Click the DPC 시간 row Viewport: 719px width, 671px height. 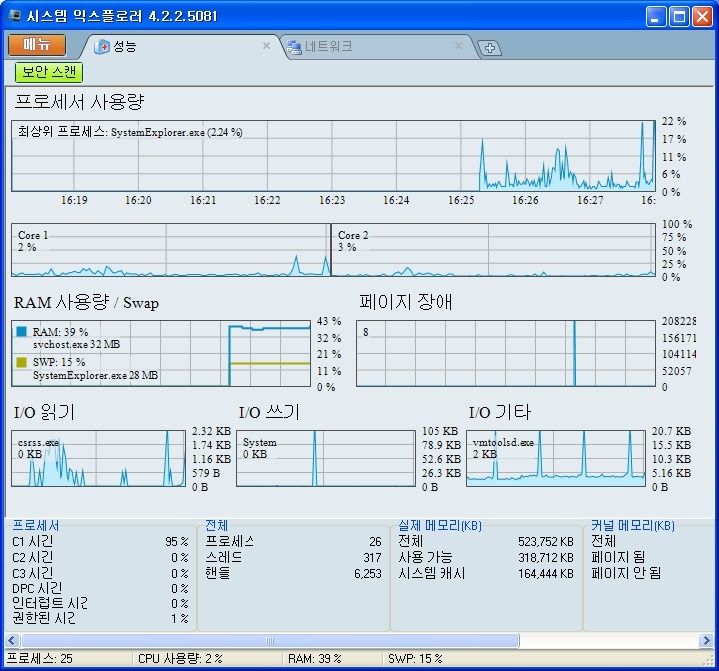100,588
